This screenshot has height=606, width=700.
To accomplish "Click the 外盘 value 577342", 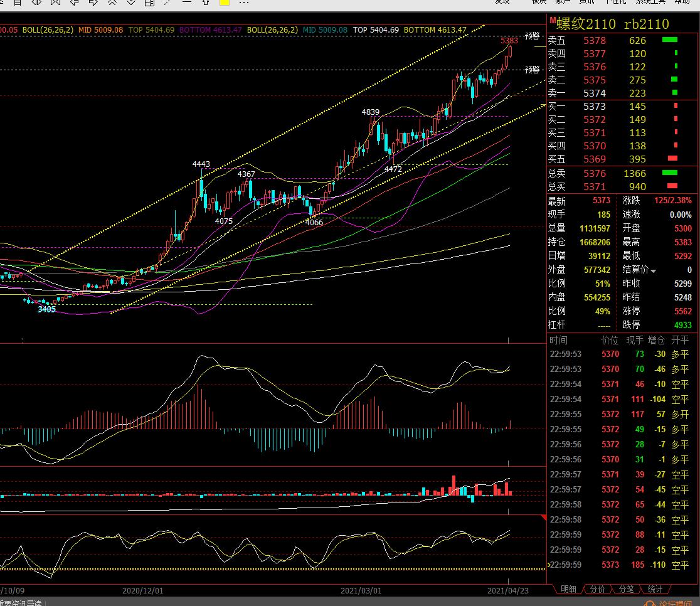I will (x=597, y=270).
